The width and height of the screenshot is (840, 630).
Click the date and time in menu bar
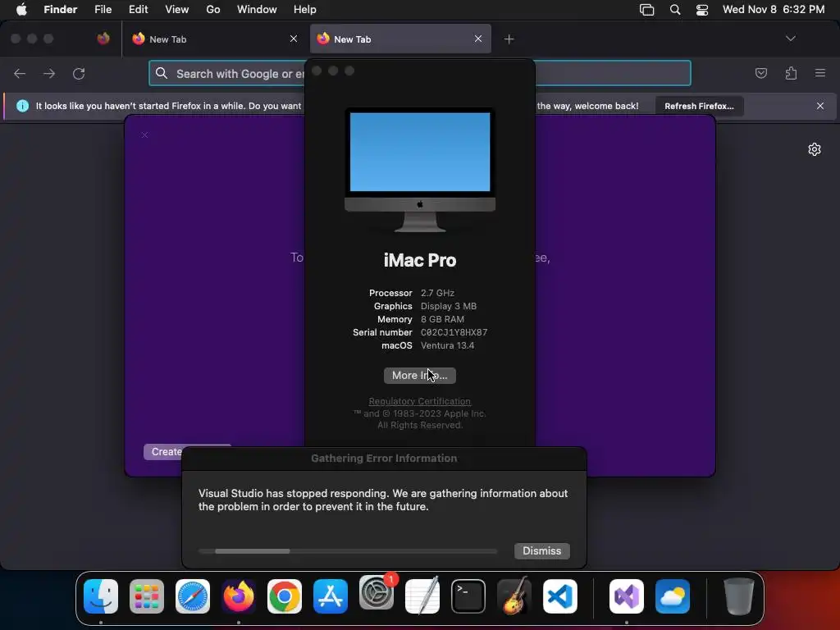pyautogui.click(x=774, y=10)
